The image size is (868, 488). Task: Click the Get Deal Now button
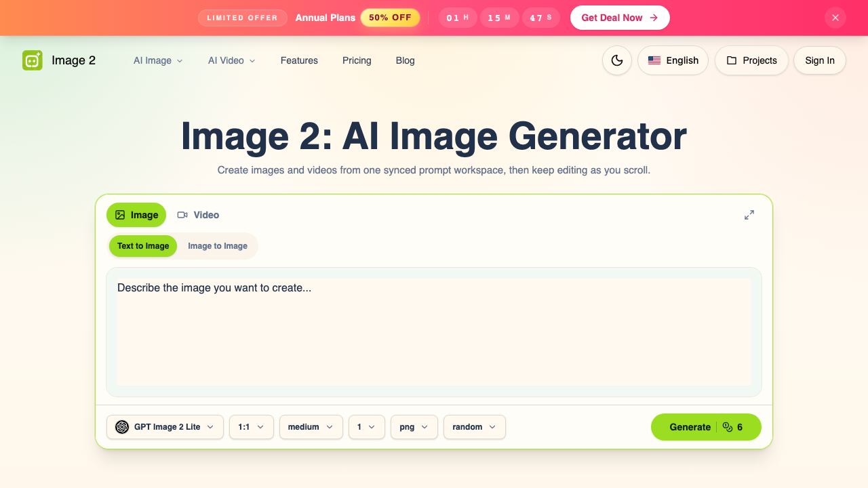tap(620, 18)
